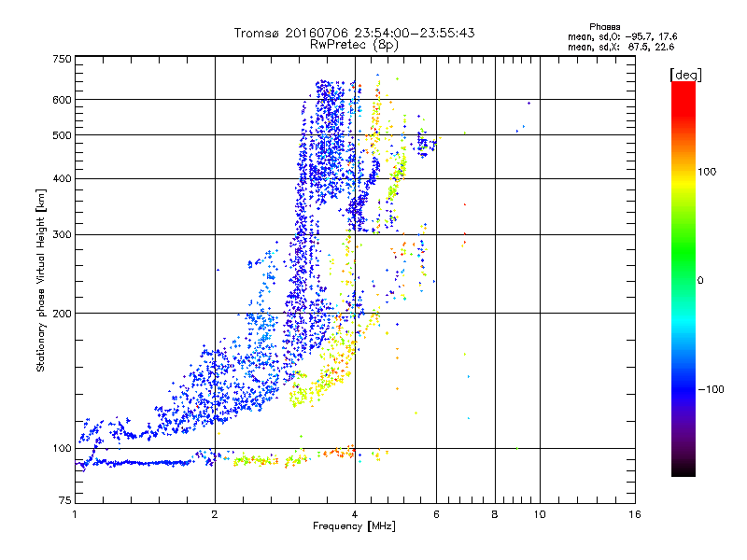
Task: Click colorbar tick label '-100'
Action: click(711, 389)
